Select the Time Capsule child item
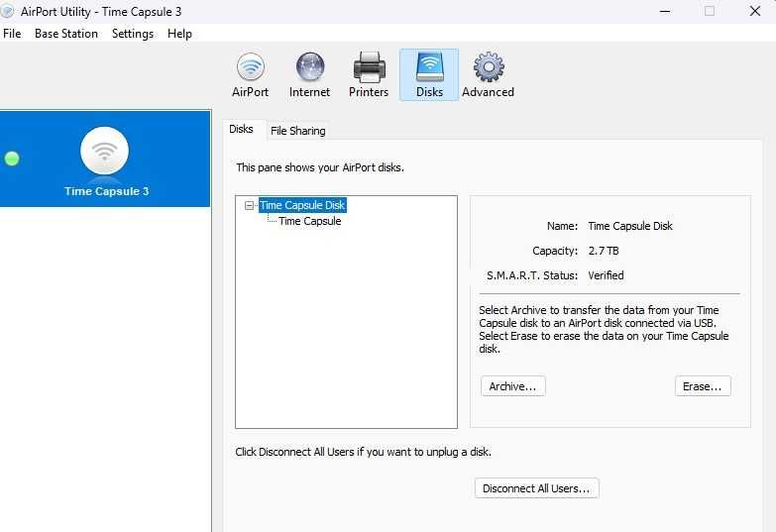 click(x=310, y=221)
